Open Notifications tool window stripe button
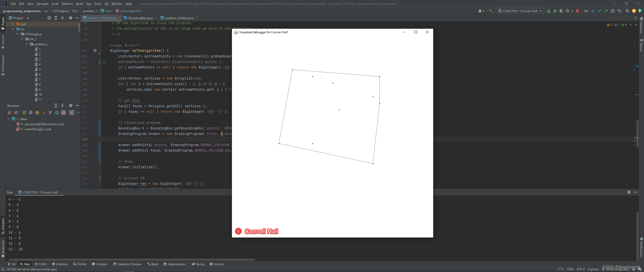This screenshot has width=644, height=272. click(x=641, y=247)
